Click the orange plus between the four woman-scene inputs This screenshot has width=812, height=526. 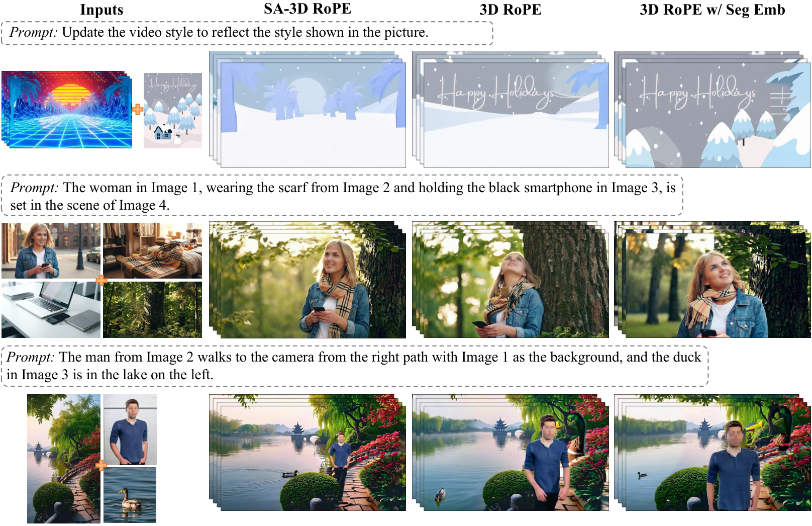coord(101,280)
